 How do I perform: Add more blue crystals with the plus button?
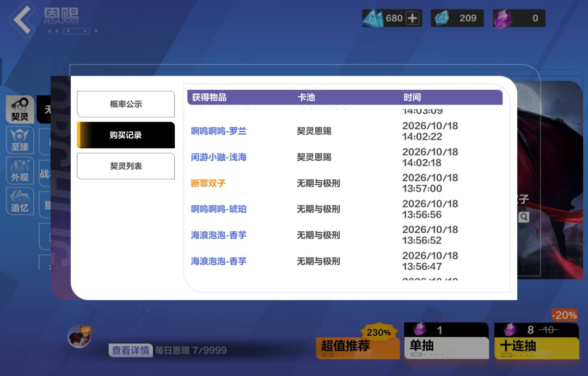pos(412,18)
